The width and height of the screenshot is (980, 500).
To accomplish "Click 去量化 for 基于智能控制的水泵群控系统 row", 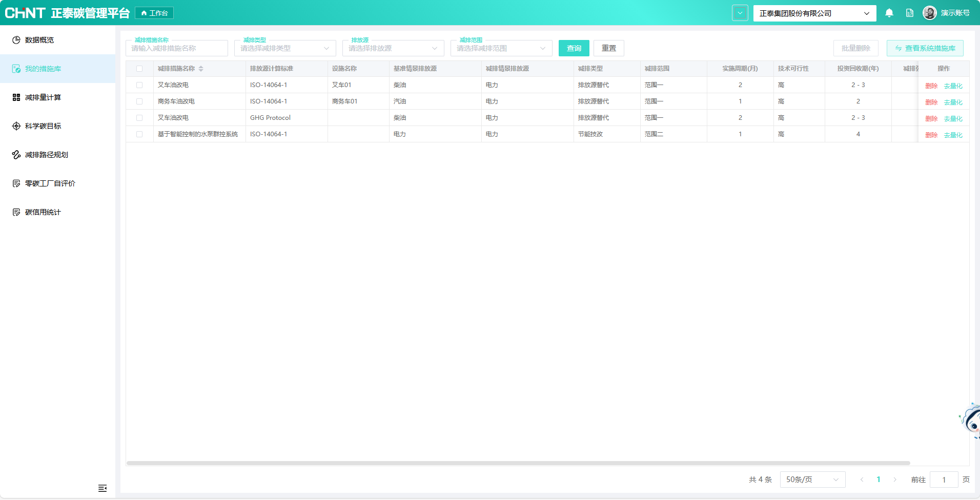I will click(953, 135).
